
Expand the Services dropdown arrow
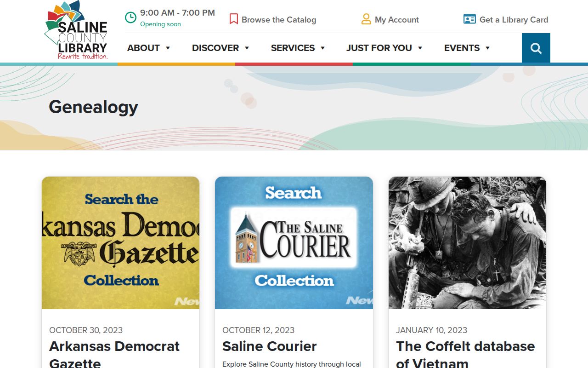pyautogui.click(x=322, y=48)
